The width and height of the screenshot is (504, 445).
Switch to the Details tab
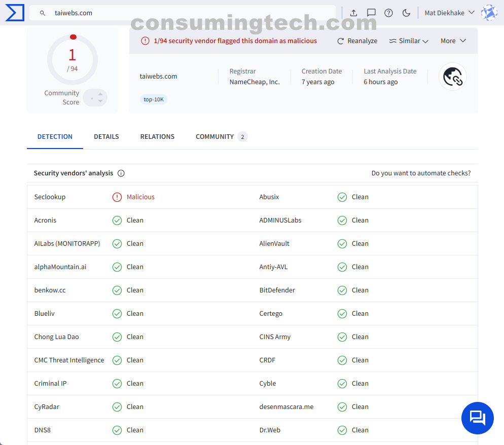[x=106, y=137]
